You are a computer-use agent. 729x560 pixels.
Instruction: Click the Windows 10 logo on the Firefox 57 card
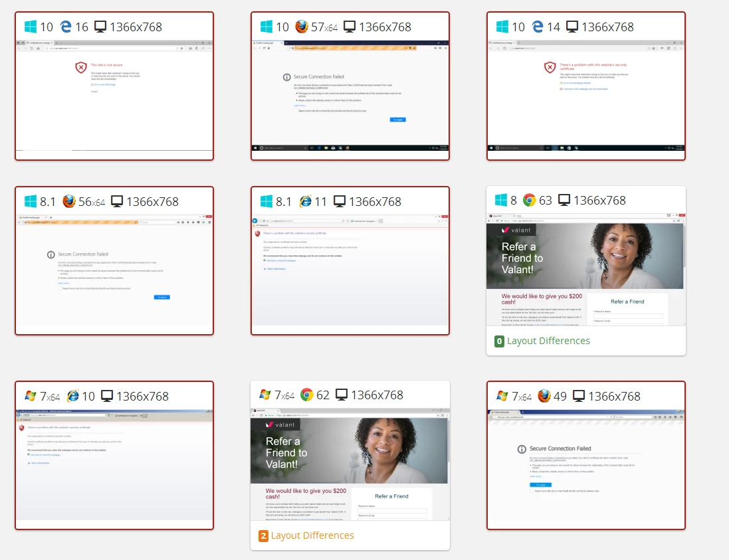(266, 27)
